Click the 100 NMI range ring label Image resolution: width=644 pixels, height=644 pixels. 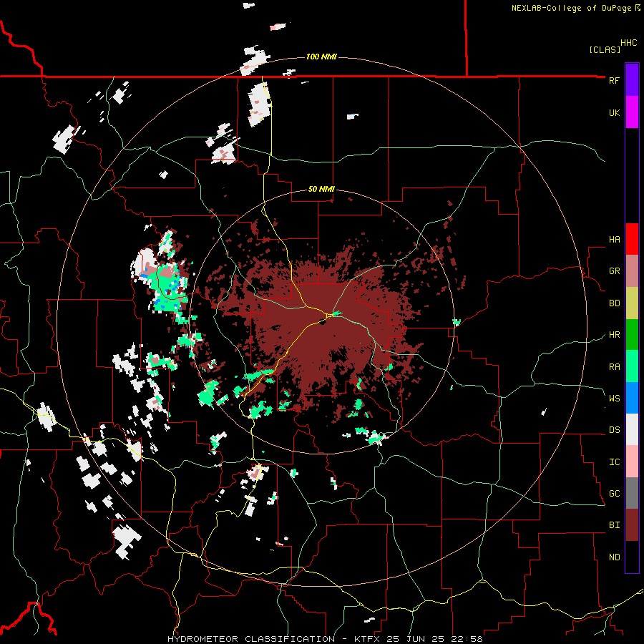click(x=321, y=57)
